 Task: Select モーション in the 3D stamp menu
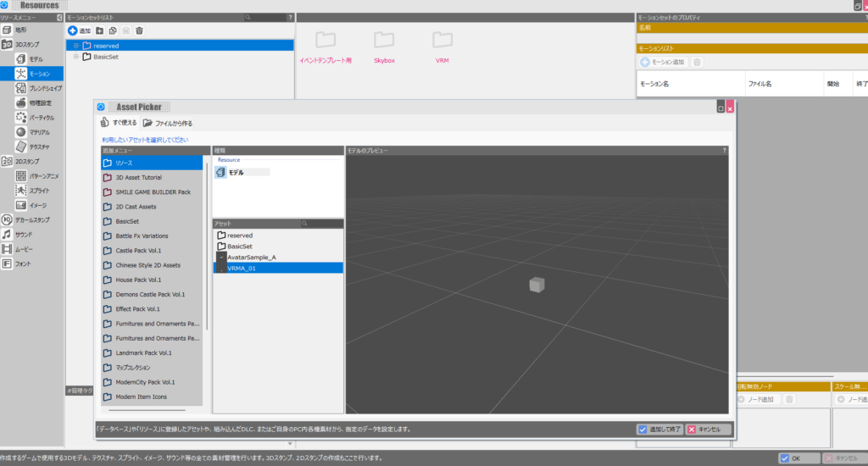pos(39,74)
